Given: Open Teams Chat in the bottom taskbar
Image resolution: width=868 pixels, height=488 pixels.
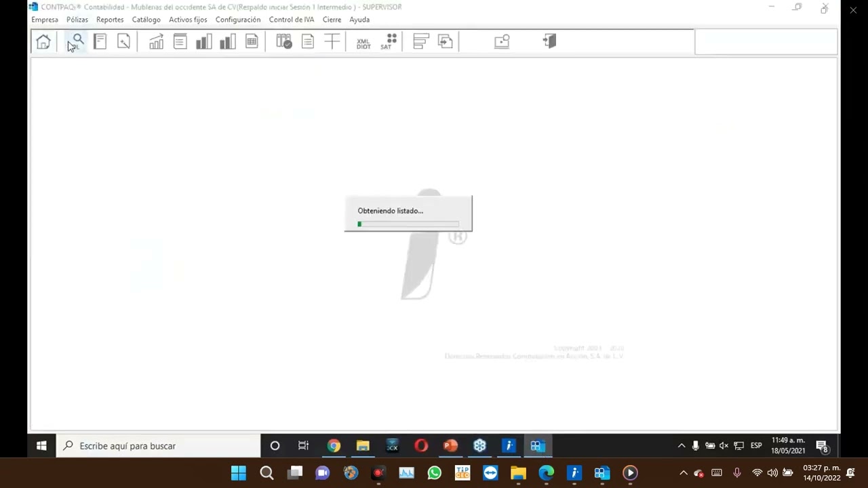Looking at the screenshot, I should (323, 473).
